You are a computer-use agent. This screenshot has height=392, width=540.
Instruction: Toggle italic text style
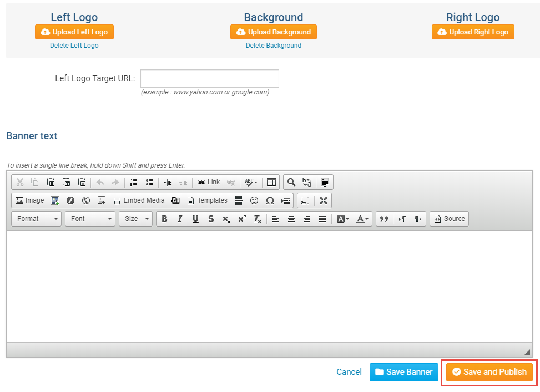[180, 219]
